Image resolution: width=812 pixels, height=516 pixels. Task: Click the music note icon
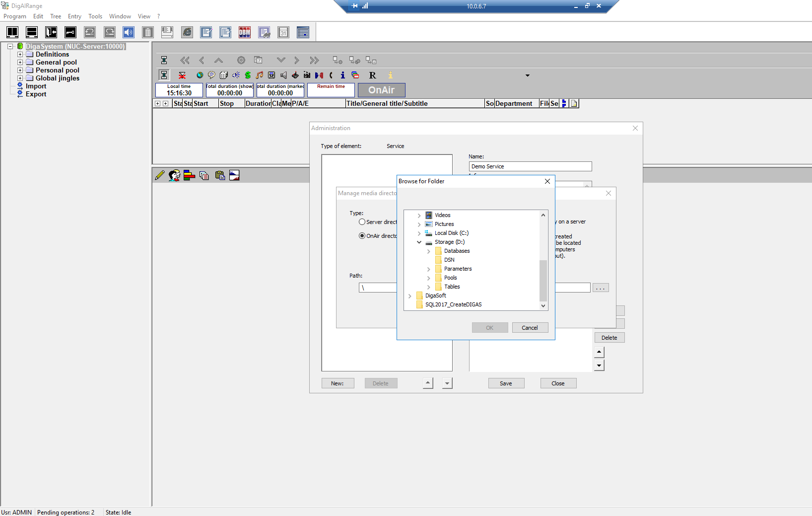[x=260, y=75]
